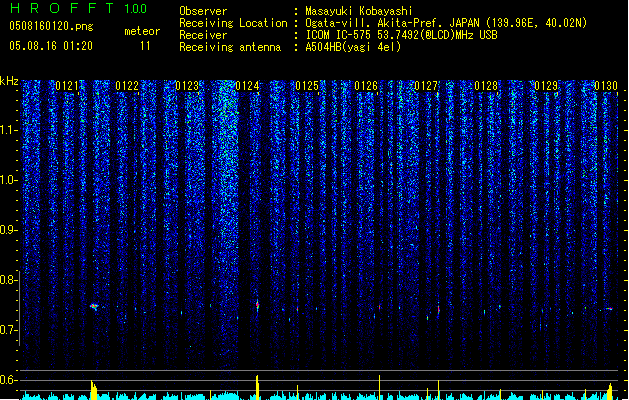629x400 pixels.
Task: Click the meteor echo just after 0121
Action: 94,307
